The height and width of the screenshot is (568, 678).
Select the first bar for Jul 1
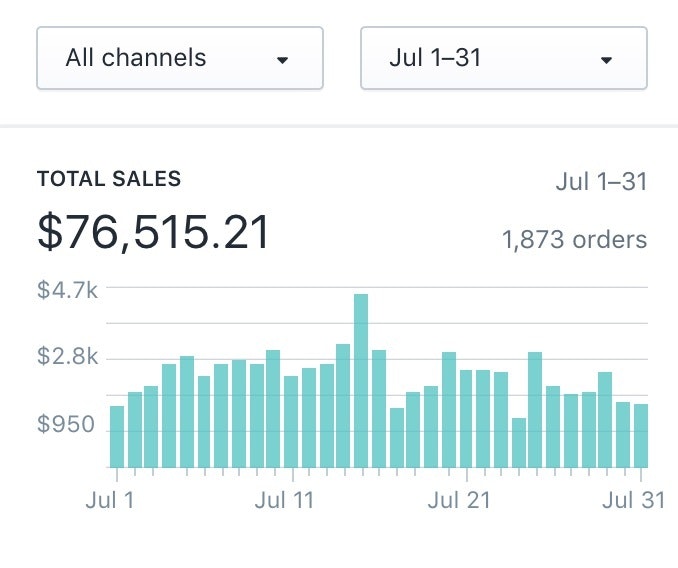click(117, 437)
